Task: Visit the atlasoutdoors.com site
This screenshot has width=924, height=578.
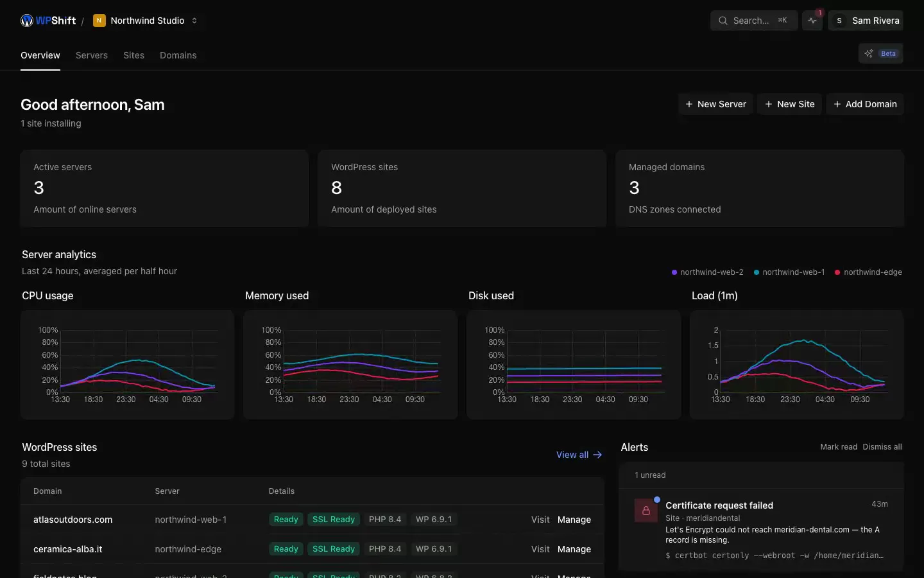Action: tap(540, 520)
